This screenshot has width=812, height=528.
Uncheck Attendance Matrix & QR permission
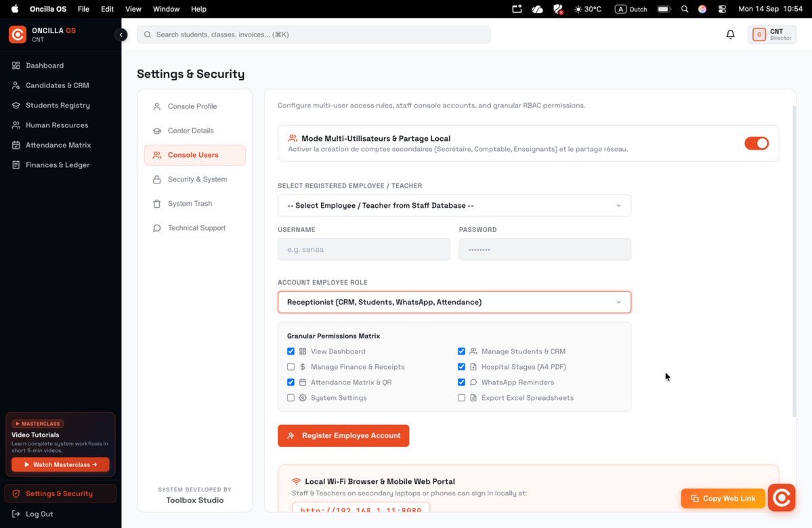(291, 382)
